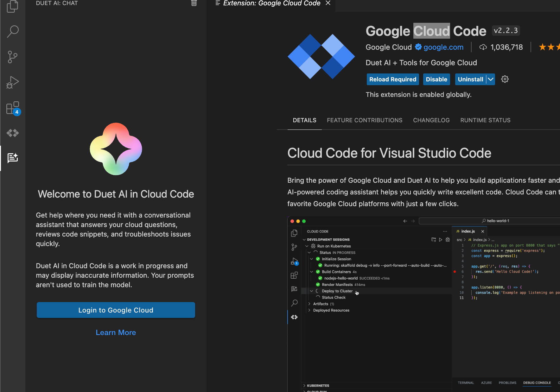Click the Uninstall button

470,79
